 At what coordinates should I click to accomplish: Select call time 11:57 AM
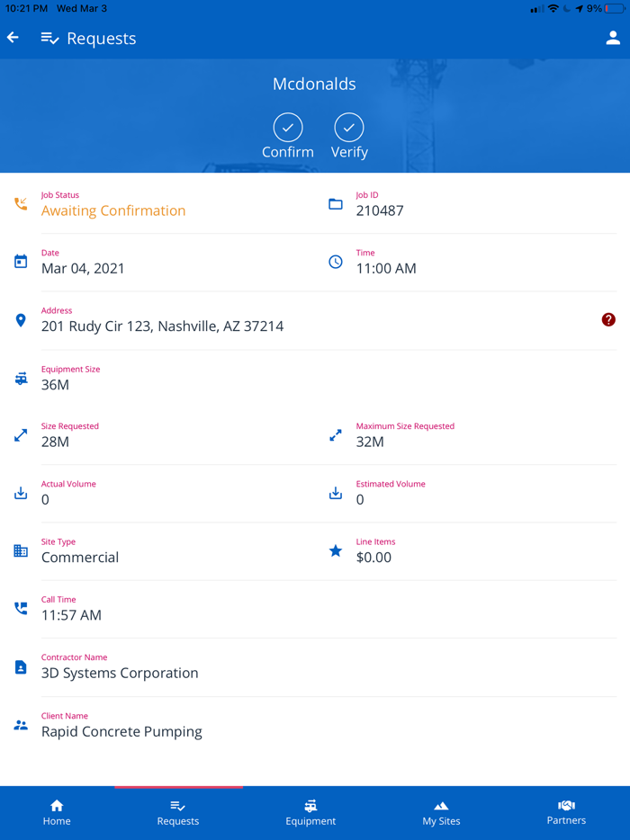click(x=71, y=615)
